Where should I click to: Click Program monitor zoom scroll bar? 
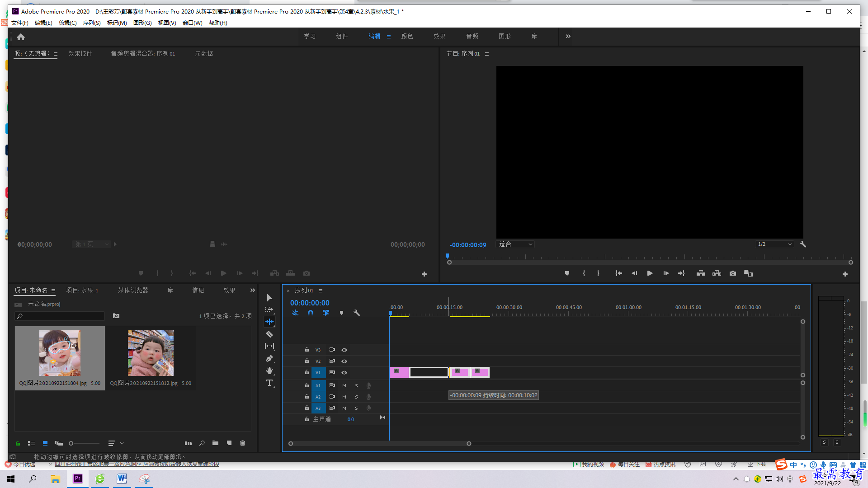pos(650,263)
